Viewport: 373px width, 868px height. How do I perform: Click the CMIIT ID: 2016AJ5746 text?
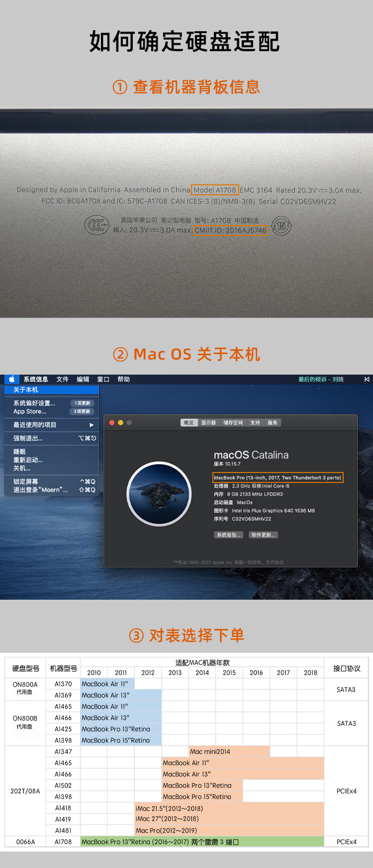pos(231,231)
